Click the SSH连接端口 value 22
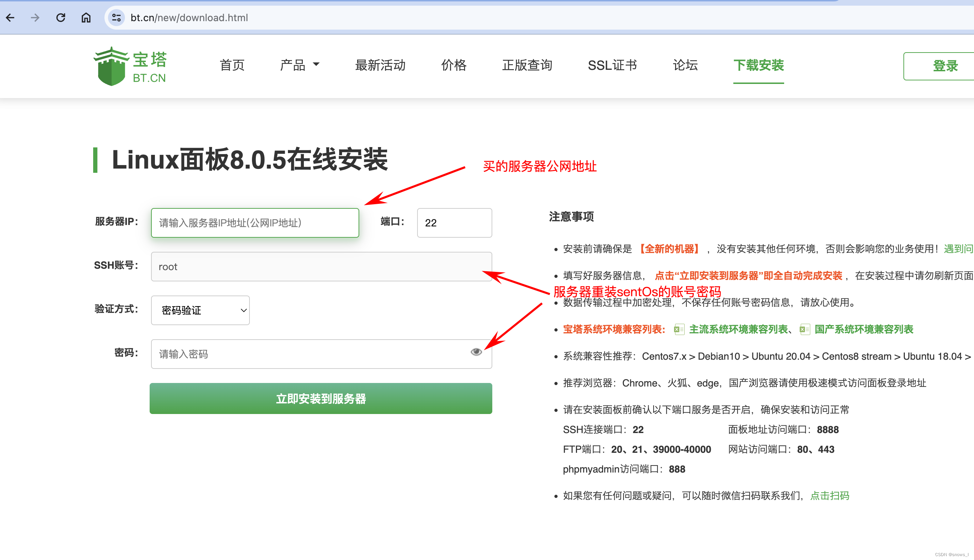The image size is (974, 560). [638, 430]
